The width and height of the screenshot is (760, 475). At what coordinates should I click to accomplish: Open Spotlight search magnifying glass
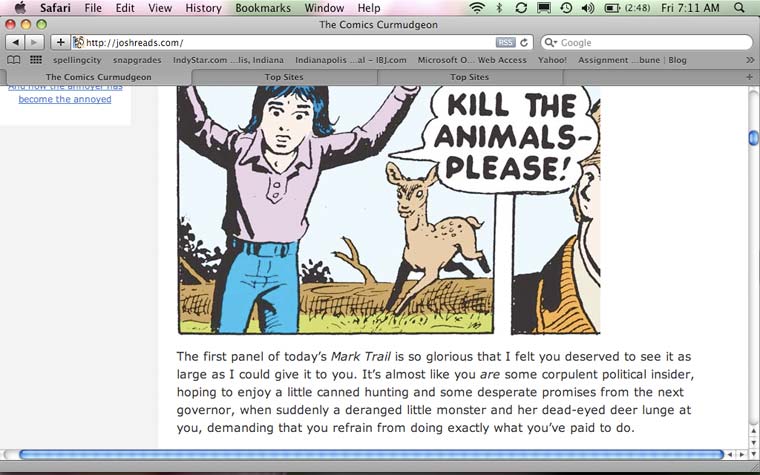point(739,8)
